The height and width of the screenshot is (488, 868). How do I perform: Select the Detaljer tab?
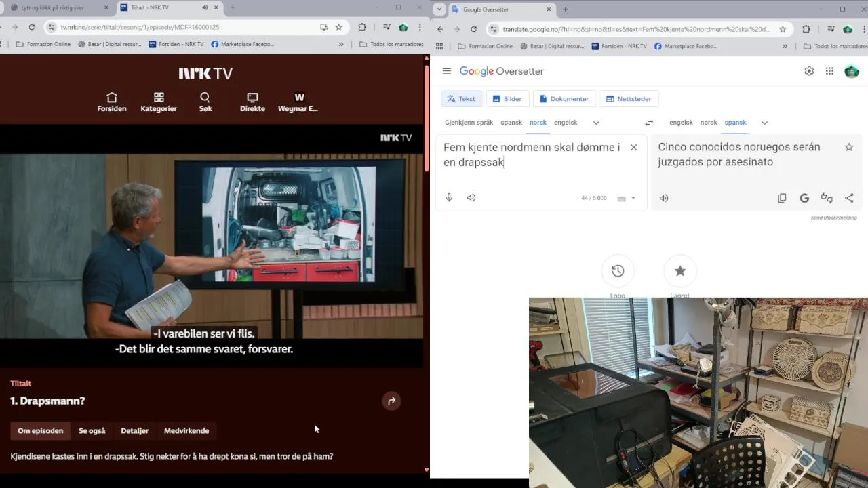point(135,430)
